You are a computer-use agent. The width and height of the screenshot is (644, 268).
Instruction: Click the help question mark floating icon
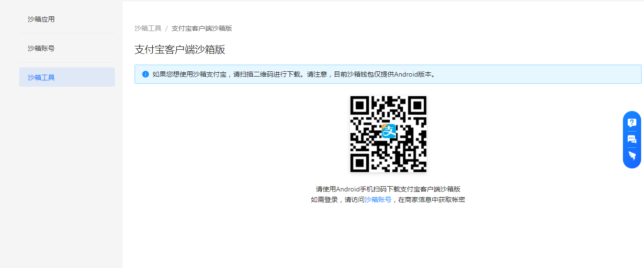[x=632, y=123]
